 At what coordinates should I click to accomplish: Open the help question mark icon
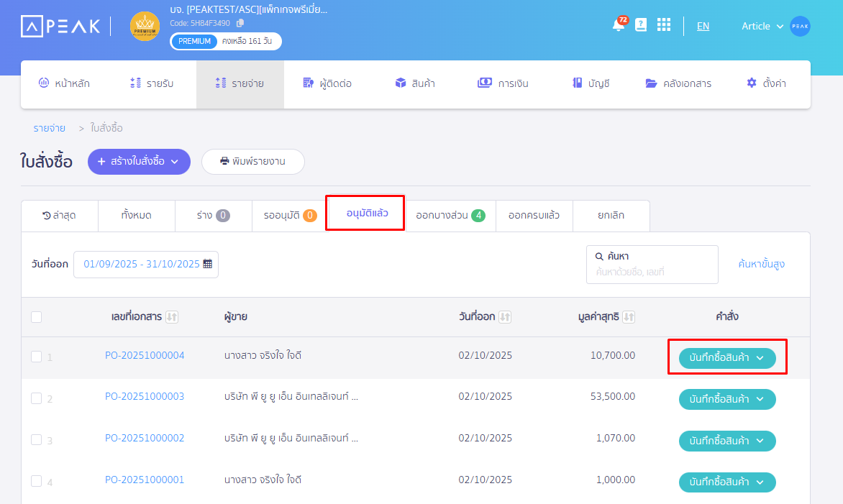(x=640, y=25)
